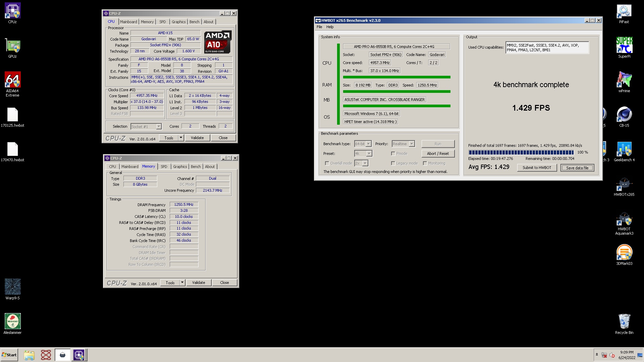Open Bench tab in bottom CPU-Z window

196,167
